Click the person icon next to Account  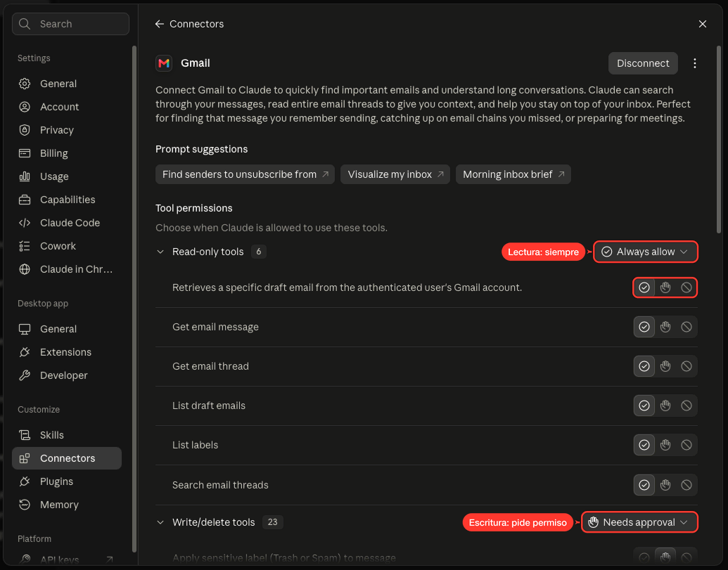point(25,107)
